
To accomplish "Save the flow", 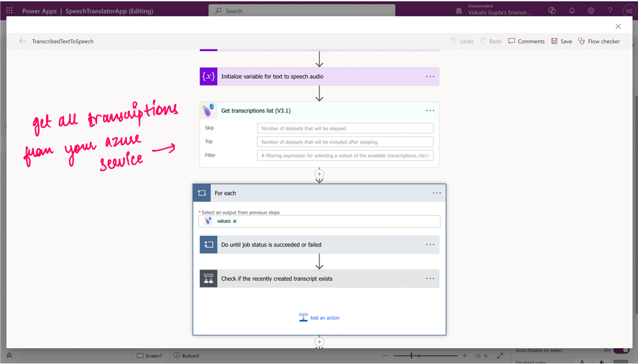I will [561, 41].
